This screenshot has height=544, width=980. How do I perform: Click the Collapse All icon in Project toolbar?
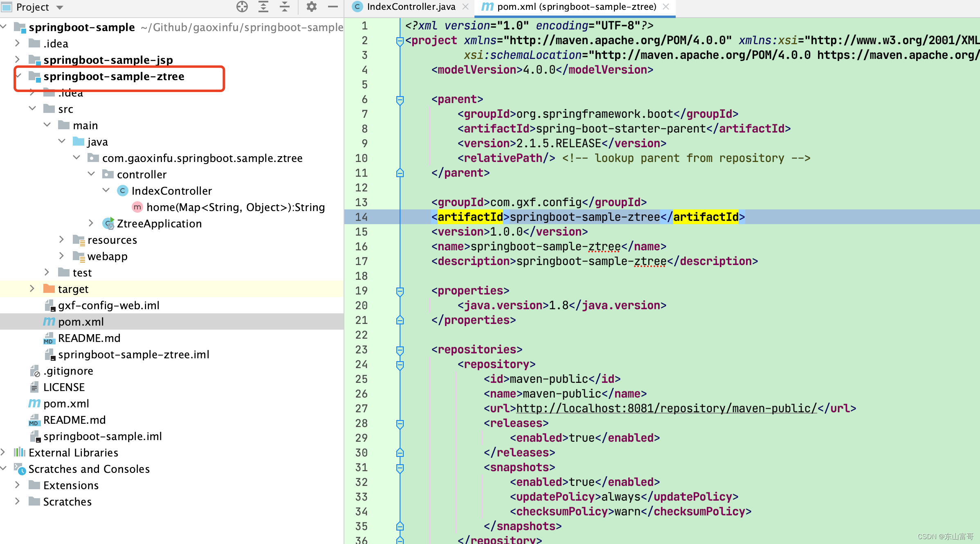click(x=285, y=7)
